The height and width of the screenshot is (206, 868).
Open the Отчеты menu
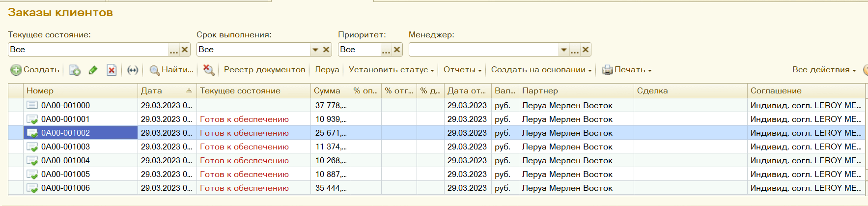(462, 70)
